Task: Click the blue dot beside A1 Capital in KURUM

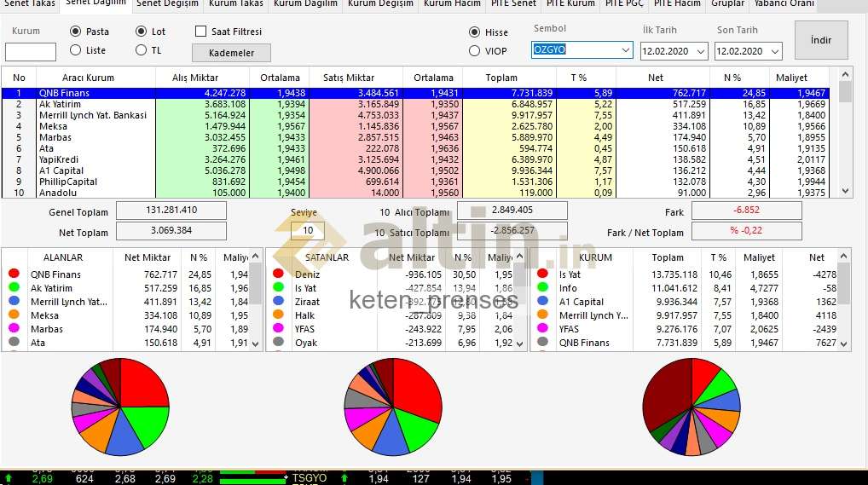Action: coord(542,301)
